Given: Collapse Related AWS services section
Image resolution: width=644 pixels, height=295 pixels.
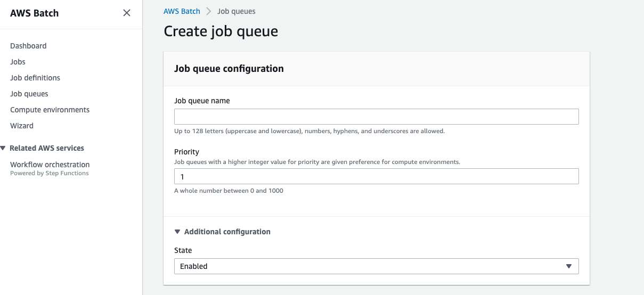Looking at the screenshot, I should [x=3, y=148].
